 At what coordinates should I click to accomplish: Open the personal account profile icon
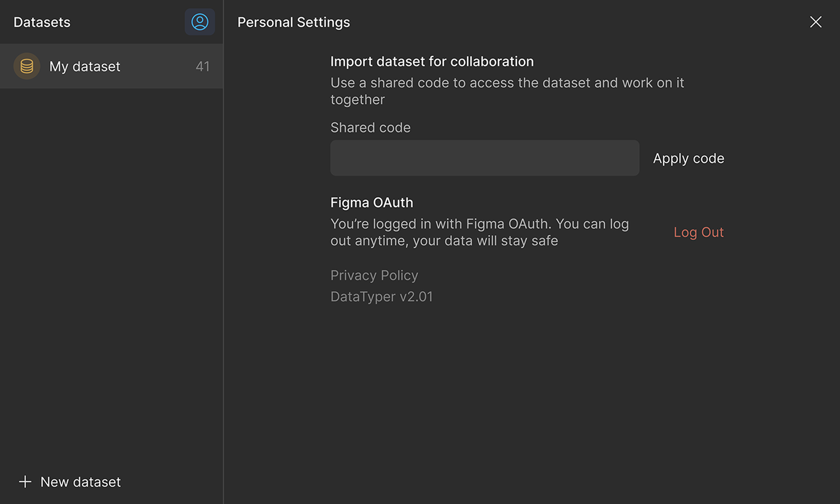coord(200,22)
